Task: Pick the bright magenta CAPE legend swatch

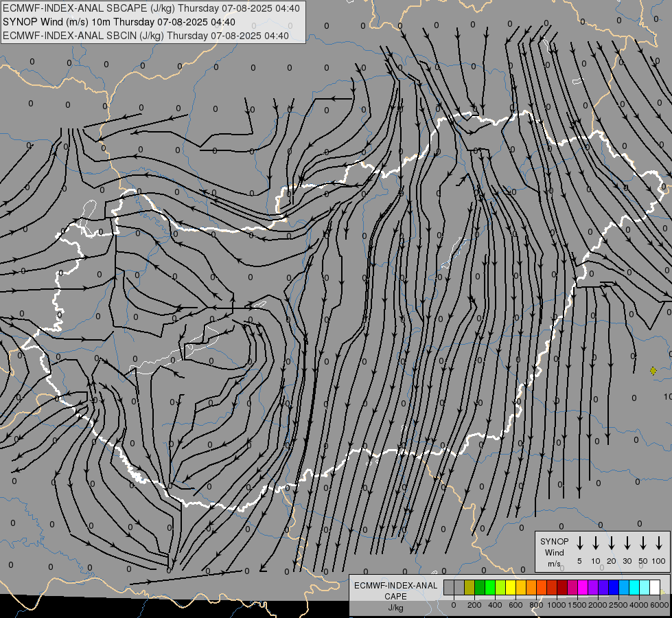Action: [x=583, y=587]
